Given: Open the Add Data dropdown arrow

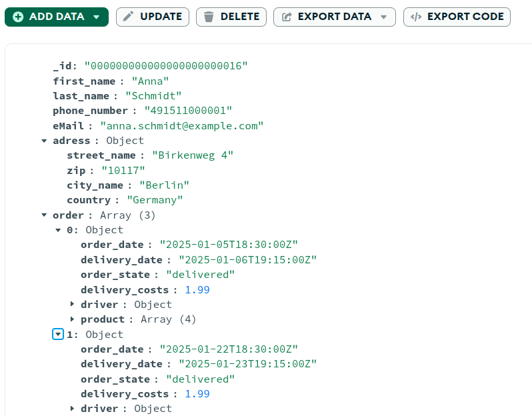Looking at the screenshot, I should [x=97, y=17].
